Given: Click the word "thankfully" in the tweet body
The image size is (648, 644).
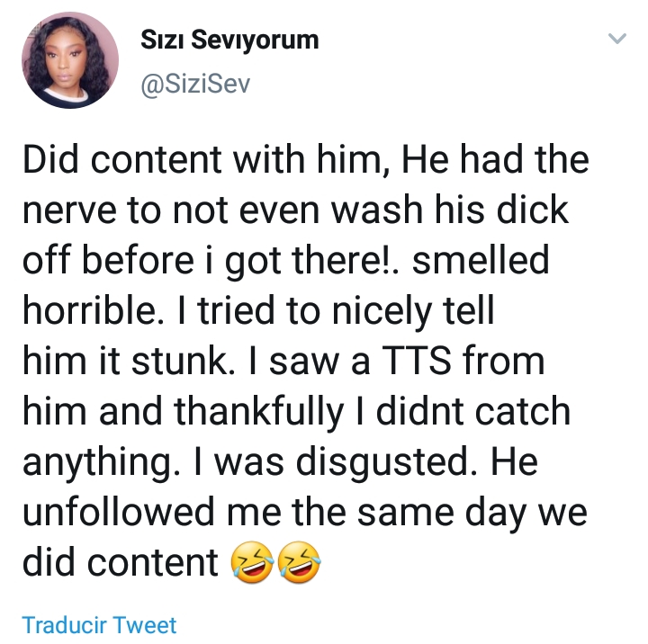Looking at the screenshot, I should tap(258, 412).
